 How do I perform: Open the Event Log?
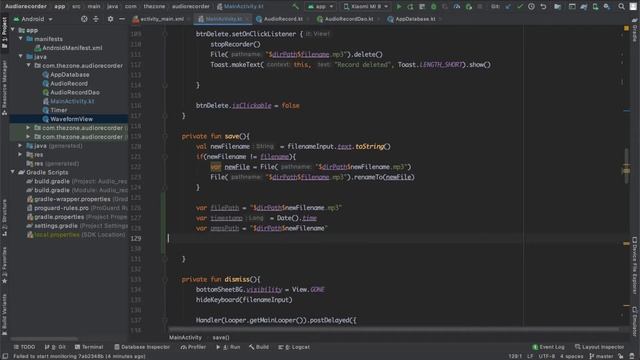click(548, 347)
